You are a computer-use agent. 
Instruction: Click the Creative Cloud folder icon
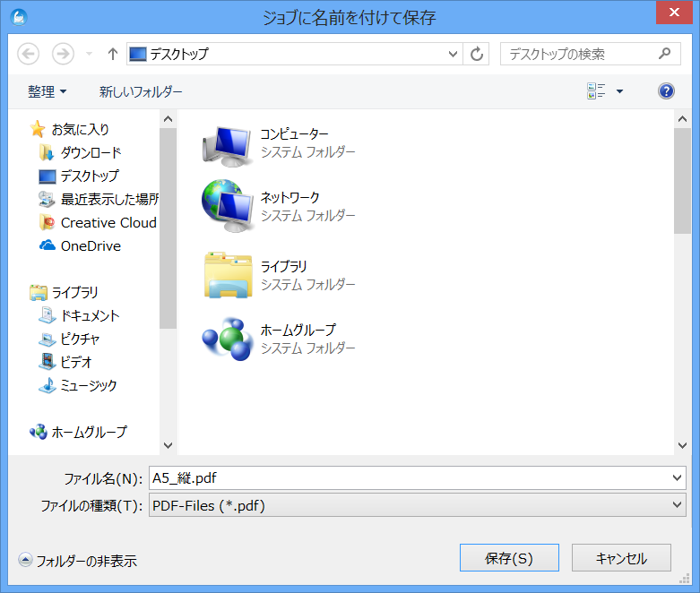47,222
